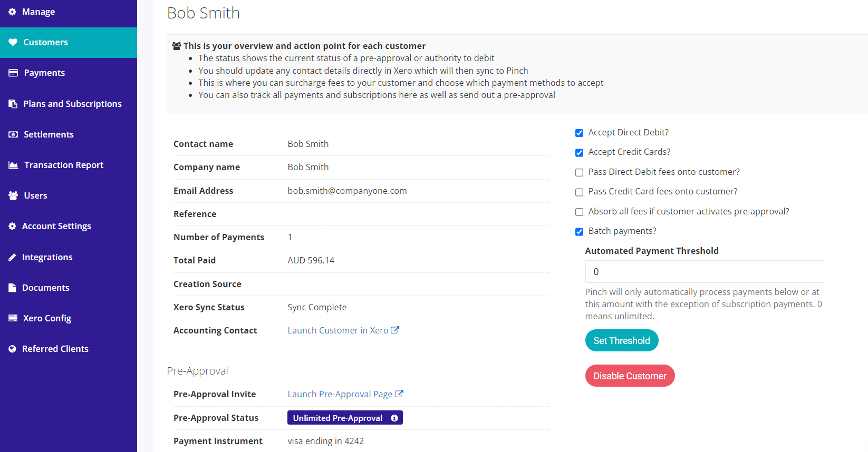Click the Pre-Approval section heading
Screen dimensions: 868x452
[197, 371]
